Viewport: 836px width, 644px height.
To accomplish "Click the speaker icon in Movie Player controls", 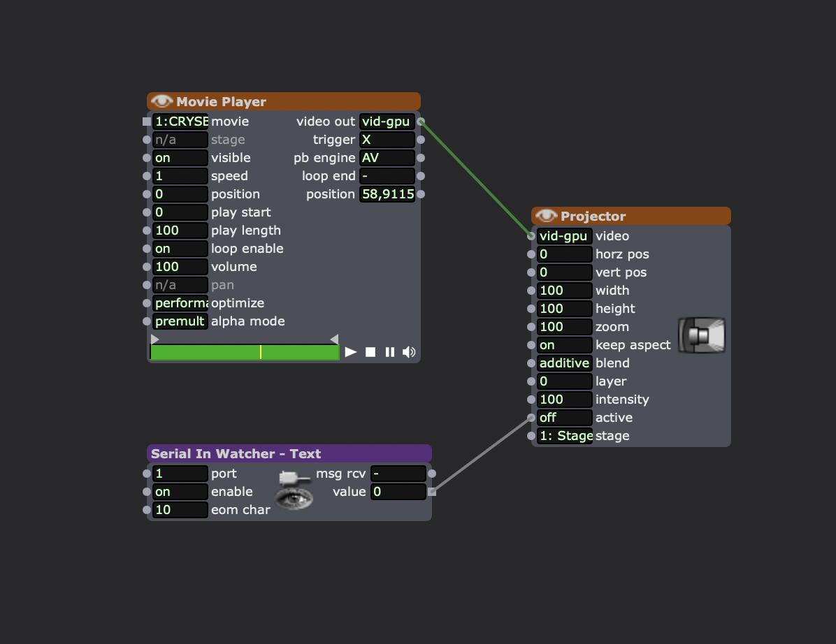I will point(409,352).
